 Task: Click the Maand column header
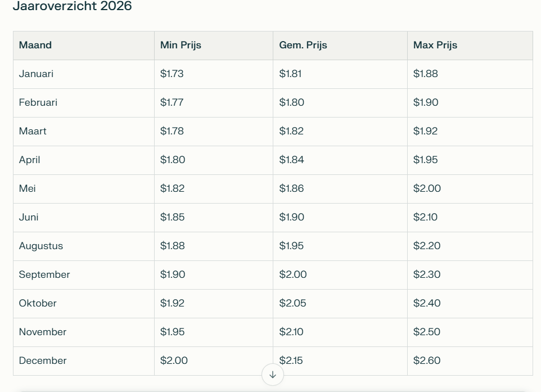[x=35, y=45]
